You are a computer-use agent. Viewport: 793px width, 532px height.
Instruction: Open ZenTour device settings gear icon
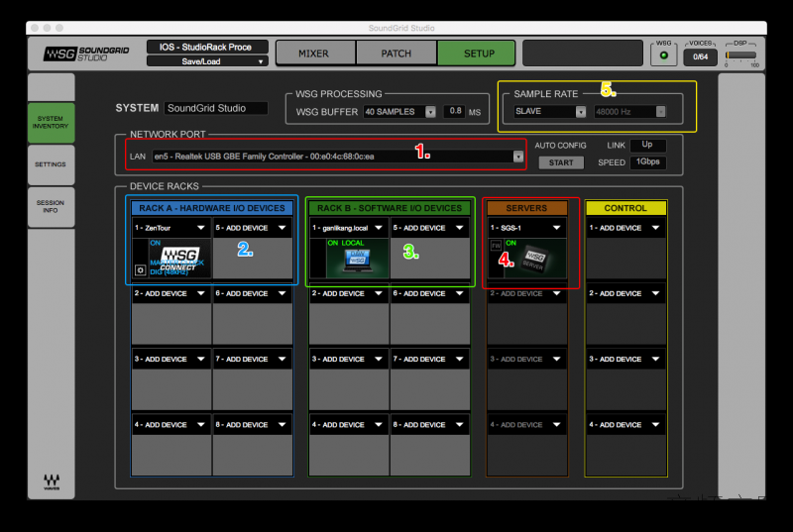click(140, 270)
